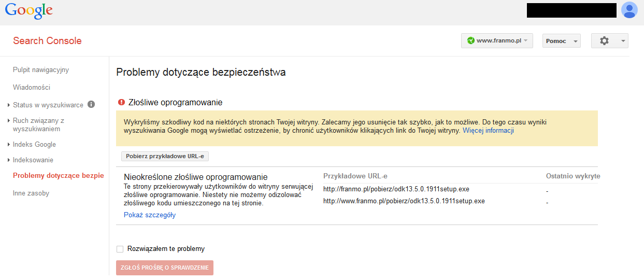Open Wiadomości in sidebar
This screenshot has width=644, height=280.
pos(32,88)
